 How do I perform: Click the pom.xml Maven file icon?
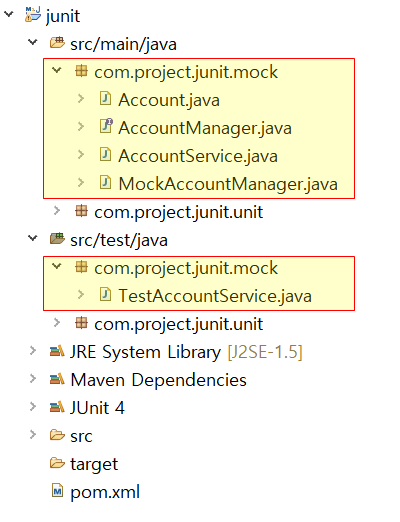(57, 491)
